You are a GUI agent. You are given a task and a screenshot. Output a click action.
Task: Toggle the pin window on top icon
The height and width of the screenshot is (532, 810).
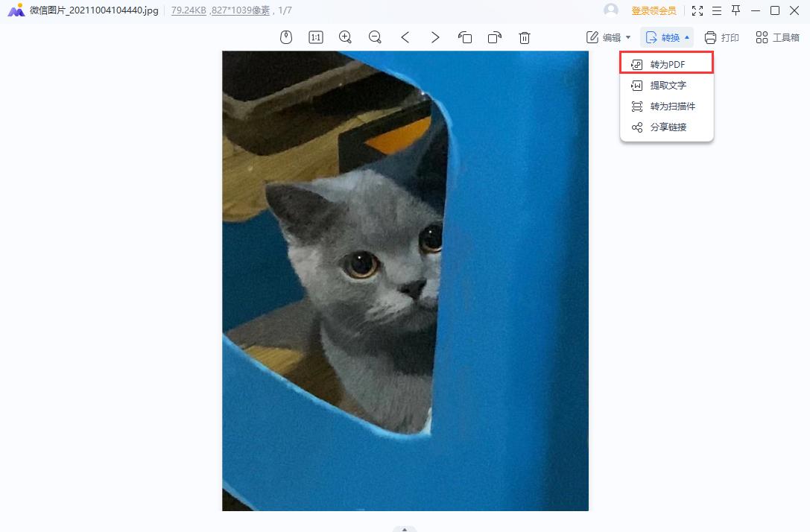735,10
